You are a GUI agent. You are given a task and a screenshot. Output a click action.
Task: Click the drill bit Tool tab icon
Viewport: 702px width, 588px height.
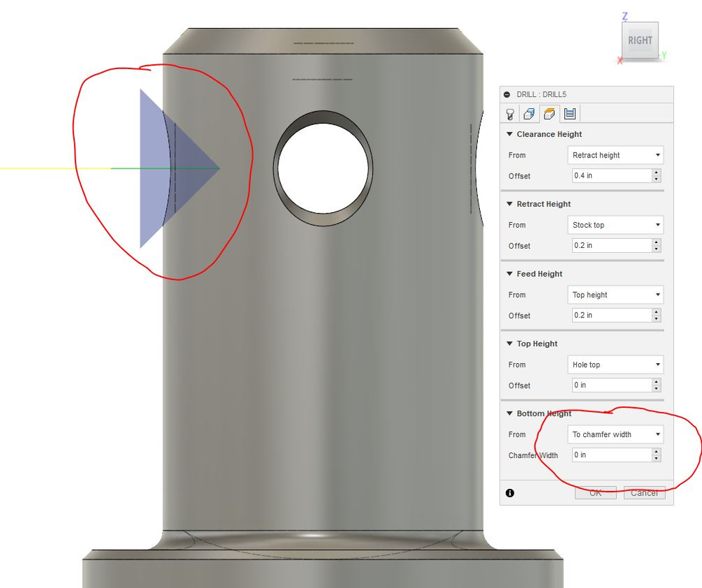509,113
